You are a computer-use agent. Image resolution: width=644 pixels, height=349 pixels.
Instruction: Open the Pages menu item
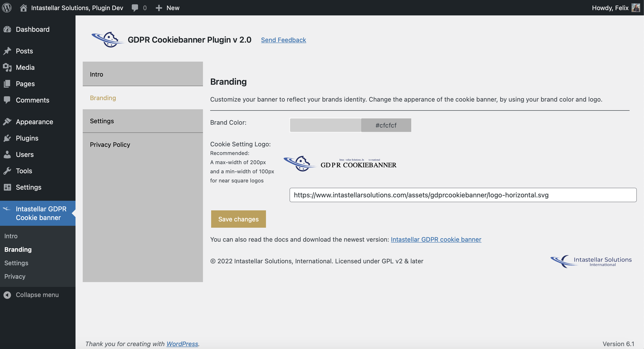point(38,84)
